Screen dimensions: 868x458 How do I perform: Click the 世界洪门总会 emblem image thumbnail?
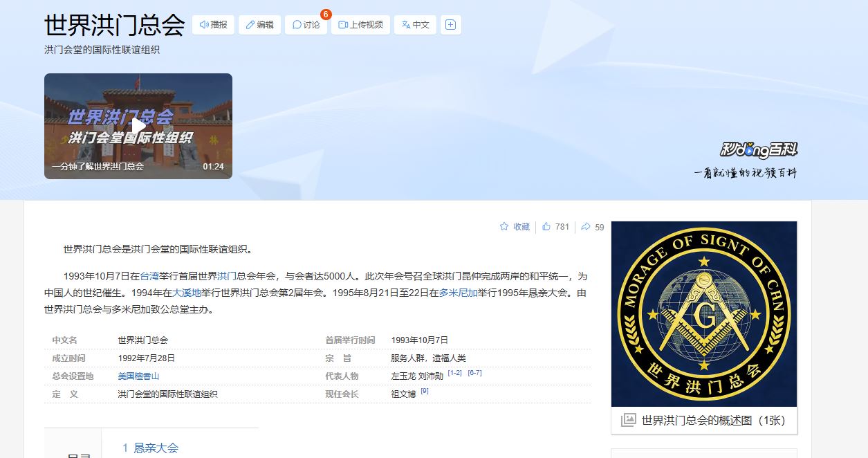(x=703, y=313)
